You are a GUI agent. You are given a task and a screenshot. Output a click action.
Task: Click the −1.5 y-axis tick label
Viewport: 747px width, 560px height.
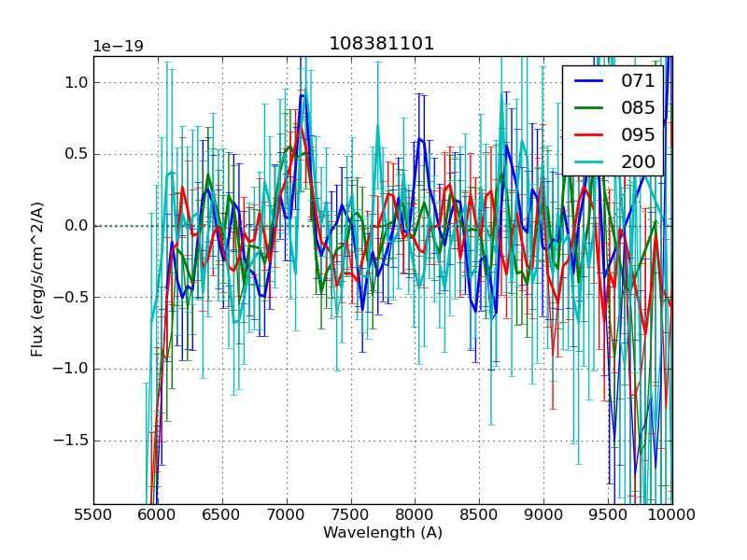tap(71, 441)
